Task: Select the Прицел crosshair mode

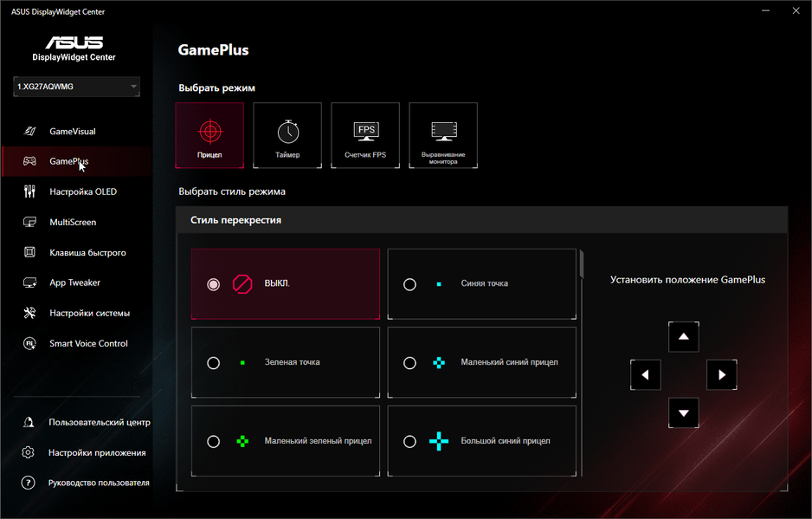Action: tap(209, 135)
